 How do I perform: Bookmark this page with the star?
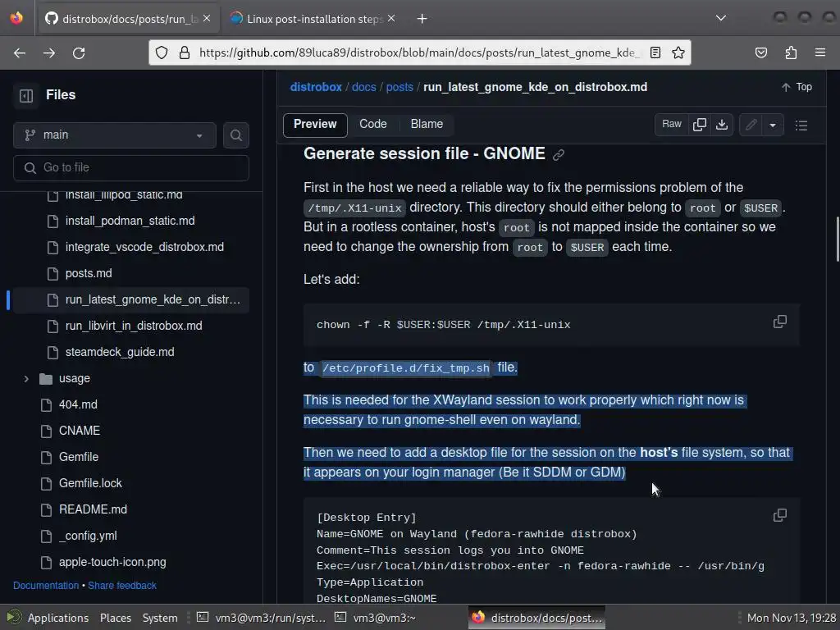[x=678, y=52]
